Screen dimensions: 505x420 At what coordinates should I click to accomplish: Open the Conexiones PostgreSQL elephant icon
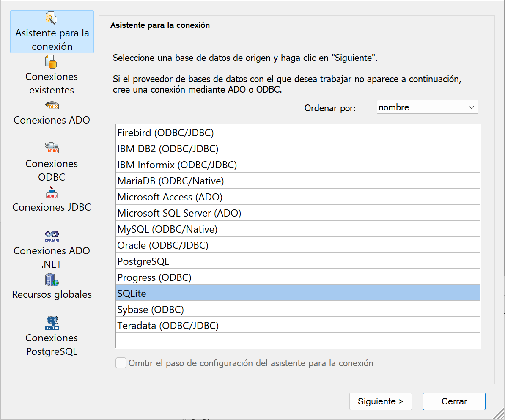tap(52, 323)
